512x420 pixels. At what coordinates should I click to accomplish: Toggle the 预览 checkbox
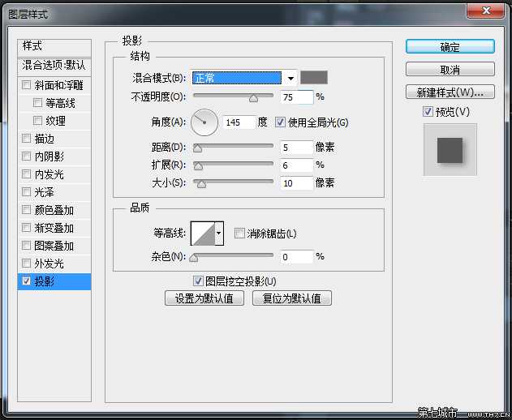tap(428, 112)
